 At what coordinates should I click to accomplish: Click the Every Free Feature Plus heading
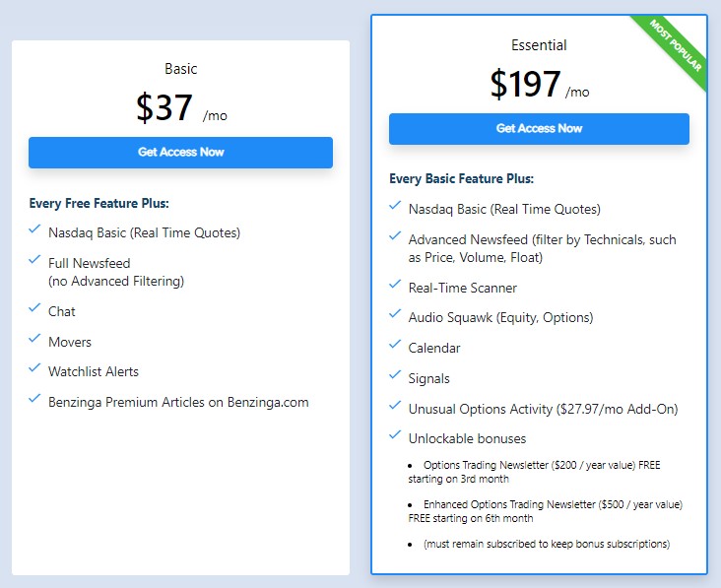click(99, 204)
